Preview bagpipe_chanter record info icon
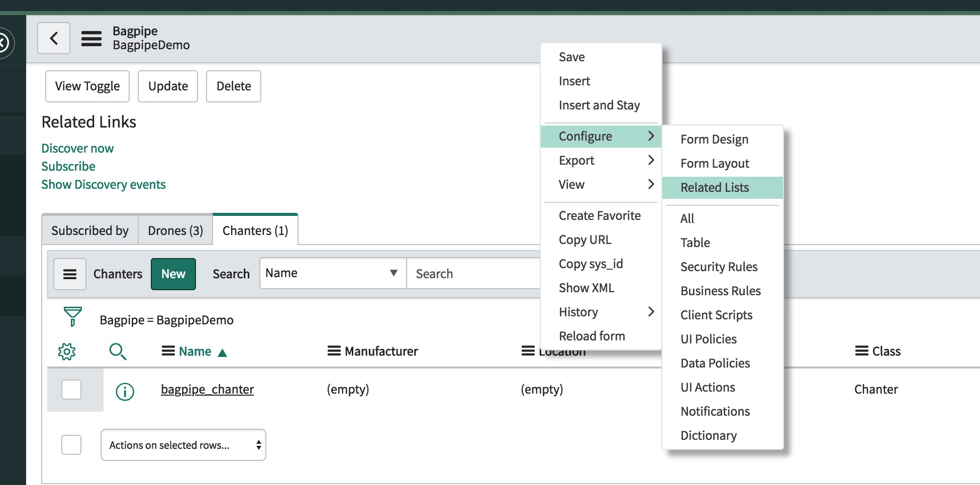 tap(125, 391)
